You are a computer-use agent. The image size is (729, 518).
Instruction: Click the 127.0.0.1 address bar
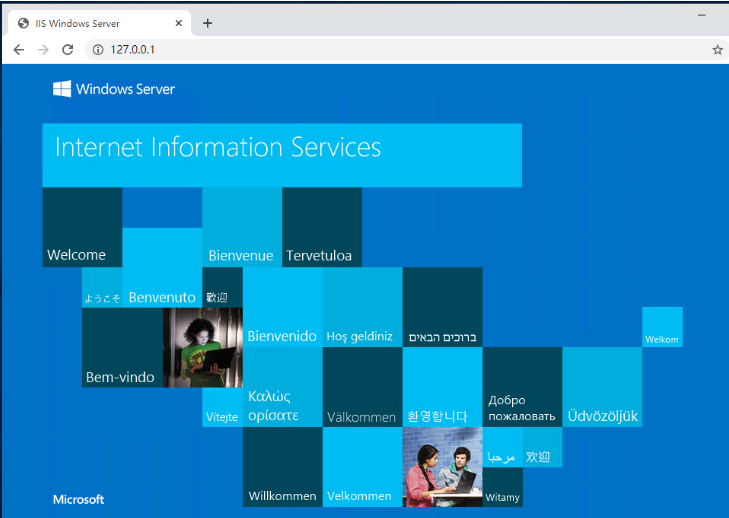(400, 50)
